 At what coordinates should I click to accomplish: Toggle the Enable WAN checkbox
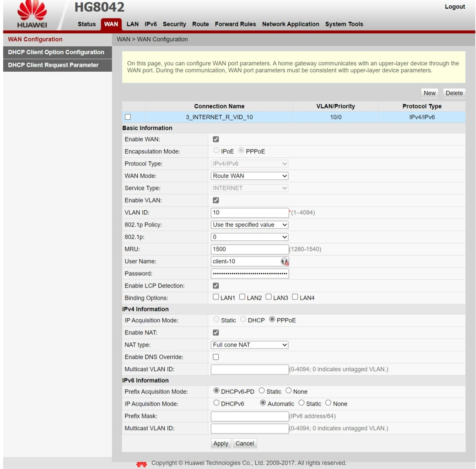(x=216, y=139)
